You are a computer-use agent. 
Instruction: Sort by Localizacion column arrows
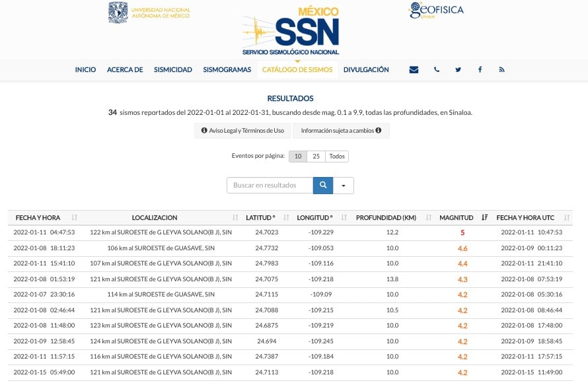click(x=235, y=217)
